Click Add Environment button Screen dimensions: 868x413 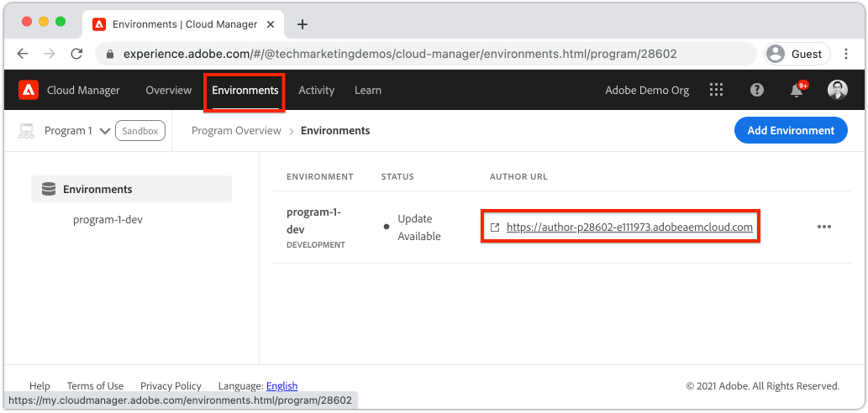point(791,130)
